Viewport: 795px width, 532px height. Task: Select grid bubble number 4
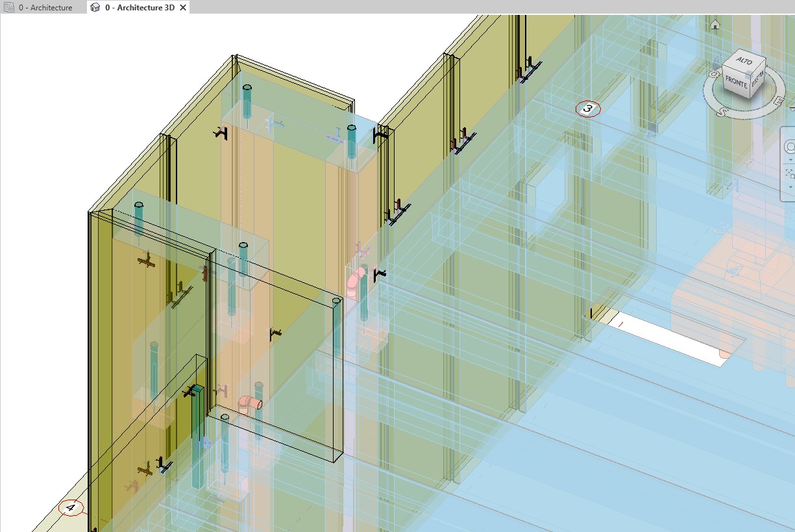pos(71,508)
